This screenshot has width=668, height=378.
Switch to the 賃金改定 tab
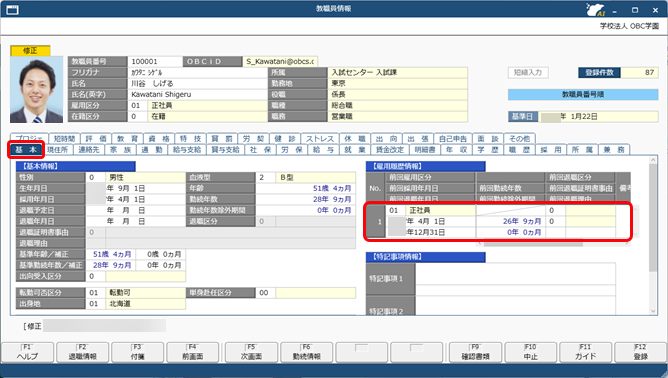coord(390,150)
